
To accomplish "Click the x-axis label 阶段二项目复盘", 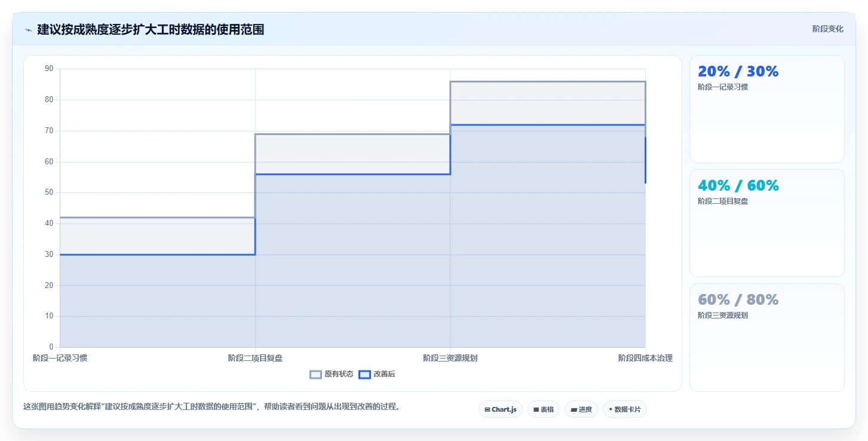I will click(255, 358).
